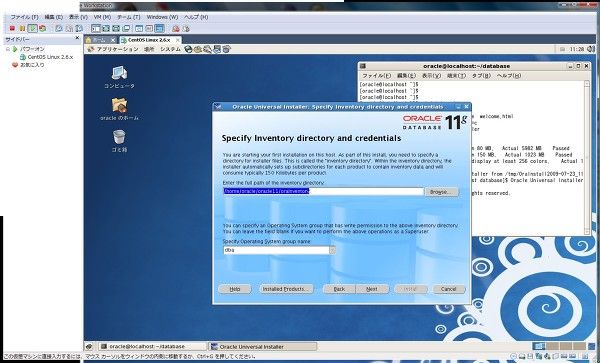Click the Take Snapshot toolbar icon
Screen dimensions: 600x363
59,28
